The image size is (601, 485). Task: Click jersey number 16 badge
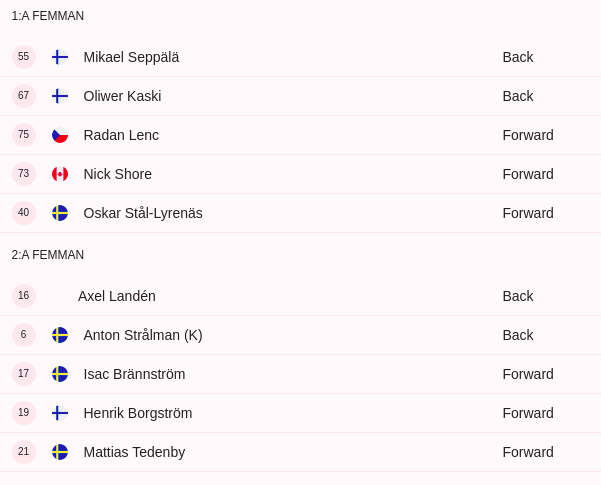click(x=24, y=296)
